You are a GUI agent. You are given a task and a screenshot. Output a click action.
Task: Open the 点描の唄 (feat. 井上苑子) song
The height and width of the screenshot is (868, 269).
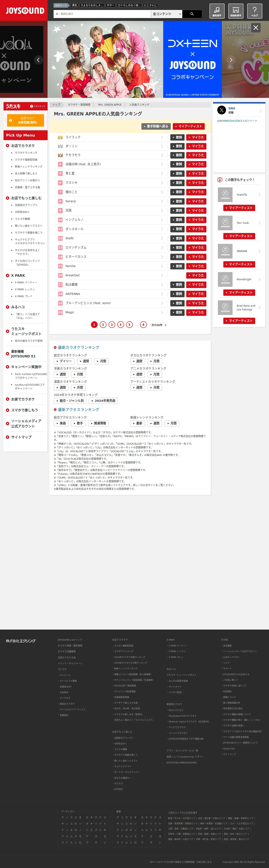tap(83, 164)
